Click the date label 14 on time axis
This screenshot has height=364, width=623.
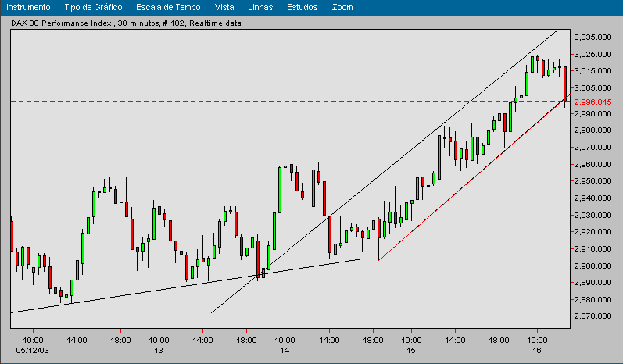click(285, 351)
